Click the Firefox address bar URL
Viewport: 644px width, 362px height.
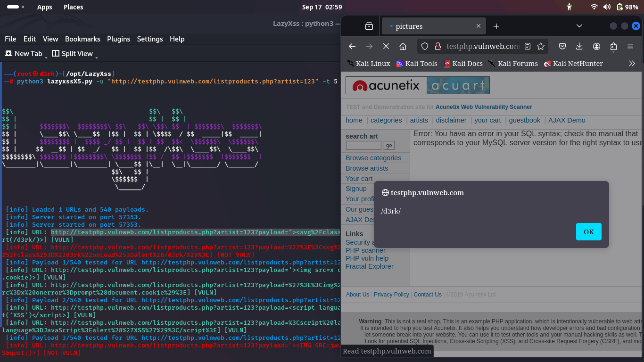[483, 46]
